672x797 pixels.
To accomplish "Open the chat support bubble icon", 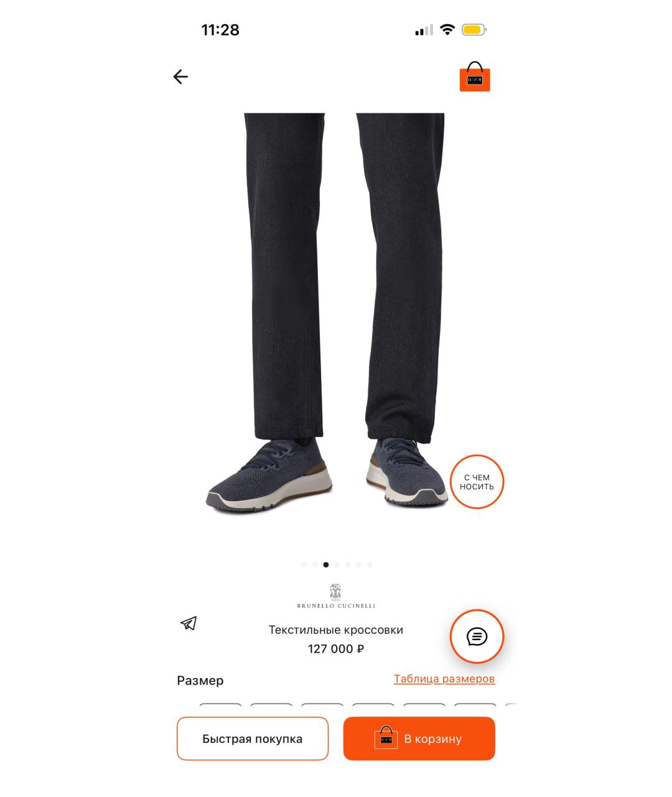I will tap(477, 636).
